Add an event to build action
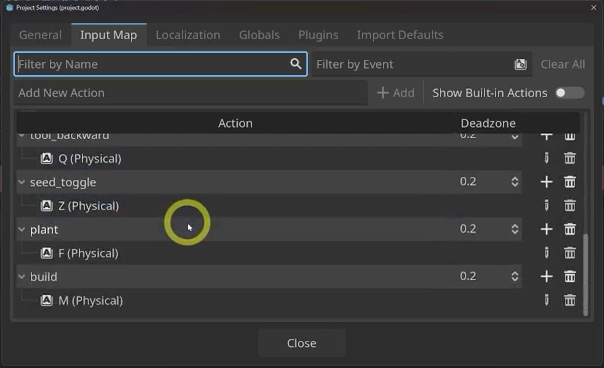Viewport: 604px width, 368px height. click(x=546, y=276)
